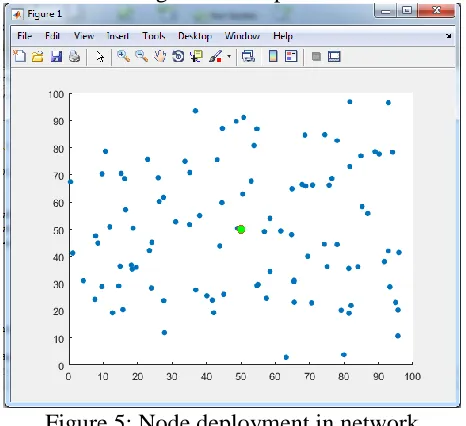Open the brush color dropdown arrow
466x426 pixels.
point(229,56)
